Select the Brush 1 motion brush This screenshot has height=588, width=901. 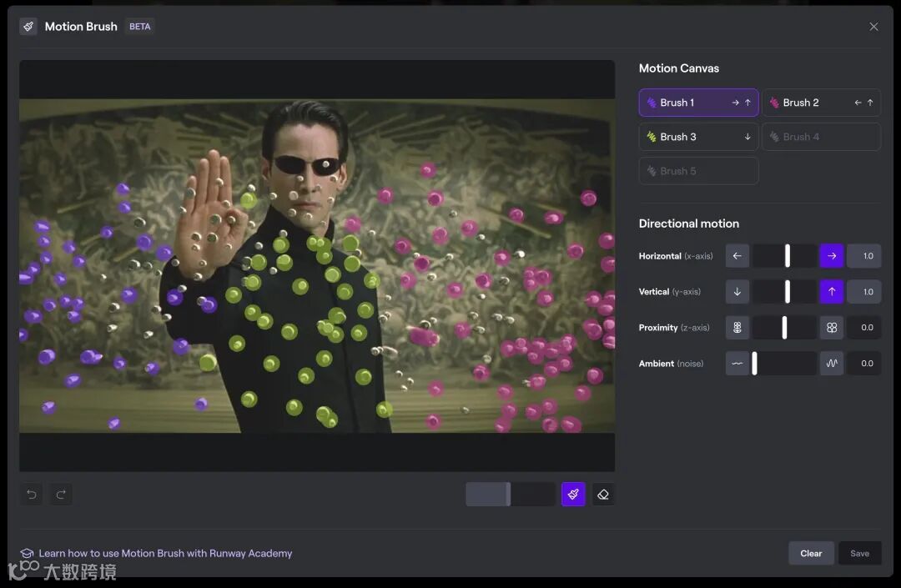698,103
